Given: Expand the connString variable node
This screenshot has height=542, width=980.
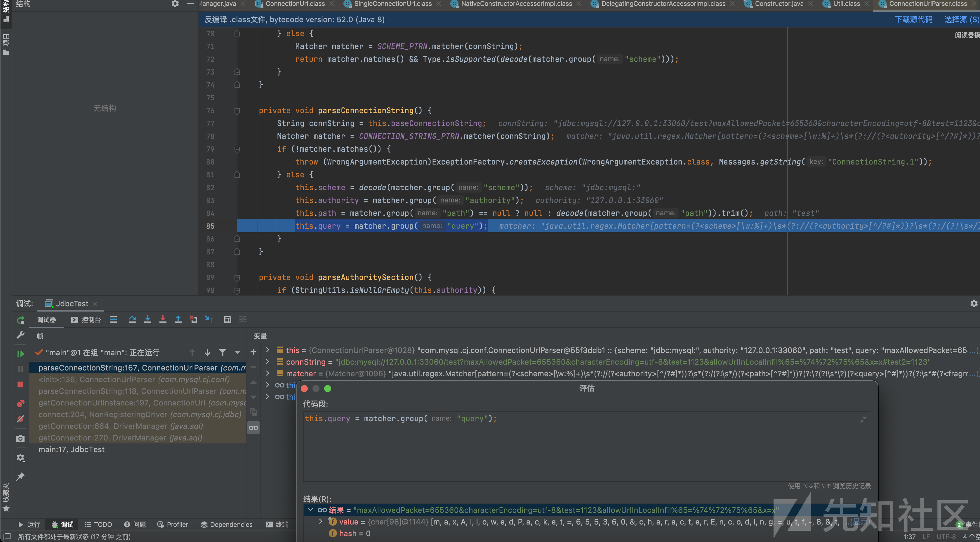Looking at the screenshot, I should [x=268, y=361].
